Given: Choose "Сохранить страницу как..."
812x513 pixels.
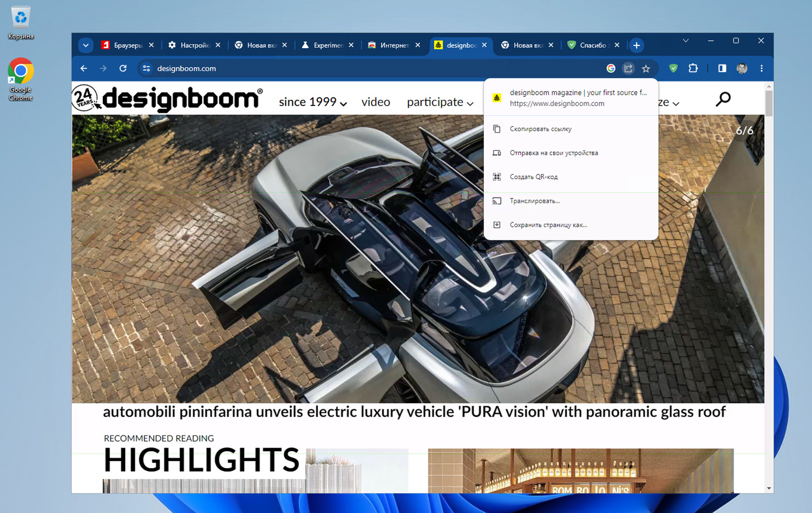Looking at the screenshot, I should [x=571, y=225].
